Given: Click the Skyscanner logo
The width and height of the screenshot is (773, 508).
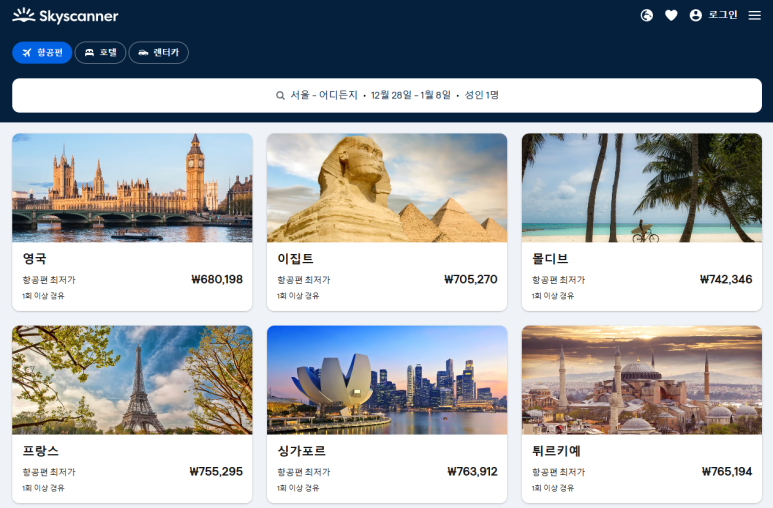Looking at the screenshot, I should click(x=65, y=16).
